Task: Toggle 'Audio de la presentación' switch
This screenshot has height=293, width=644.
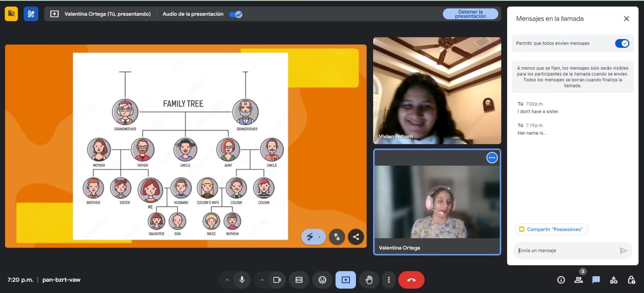Action: [x=236, y=14]
